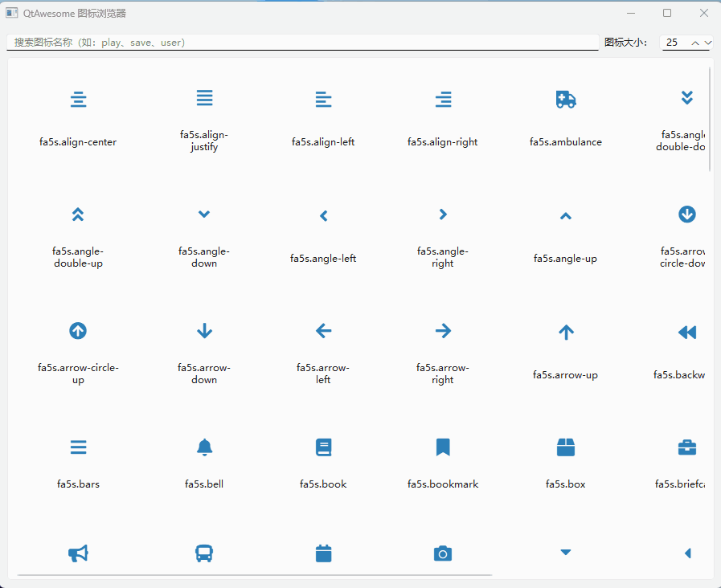The width and height of the screenshot is (721, 588).
Task: Click the ambulance icon
Action: coord(566,100)
